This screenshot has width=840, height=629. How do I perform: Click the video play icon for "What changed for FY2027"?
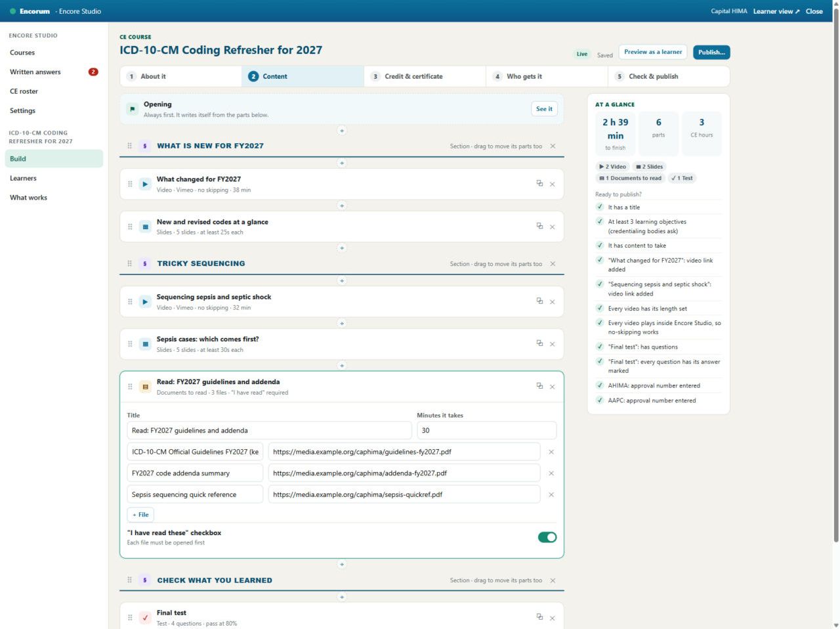(146, 184)
